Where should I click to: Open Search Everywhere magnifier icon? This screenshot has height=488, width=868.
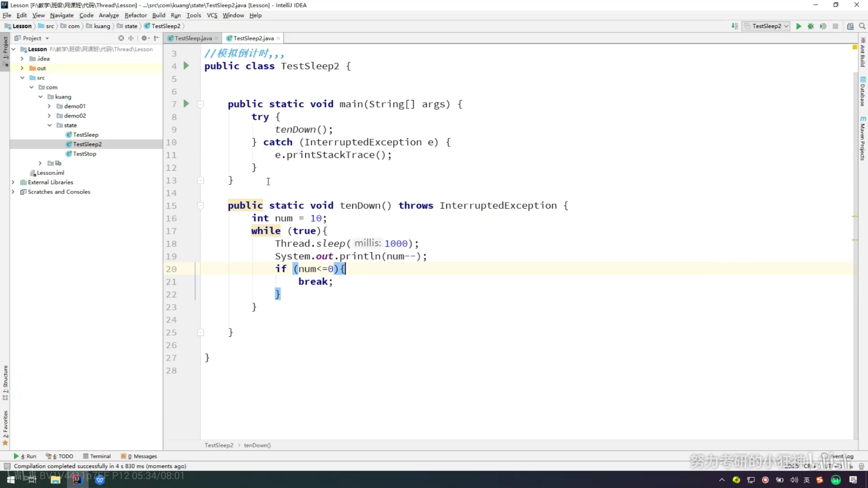(x=862, y=26)
